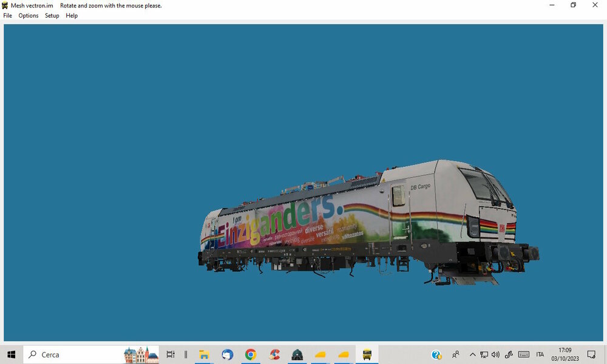This screenshot has width=607, height=364.
Task: Minimize the Mesh vectron.im window
Action: (552, 5)
